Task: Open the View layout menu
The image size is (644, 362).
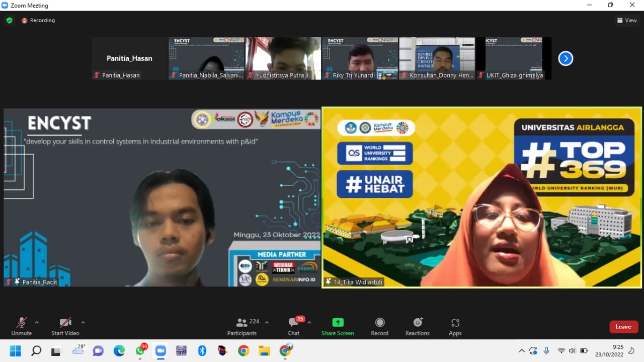Action: [627, 21]
